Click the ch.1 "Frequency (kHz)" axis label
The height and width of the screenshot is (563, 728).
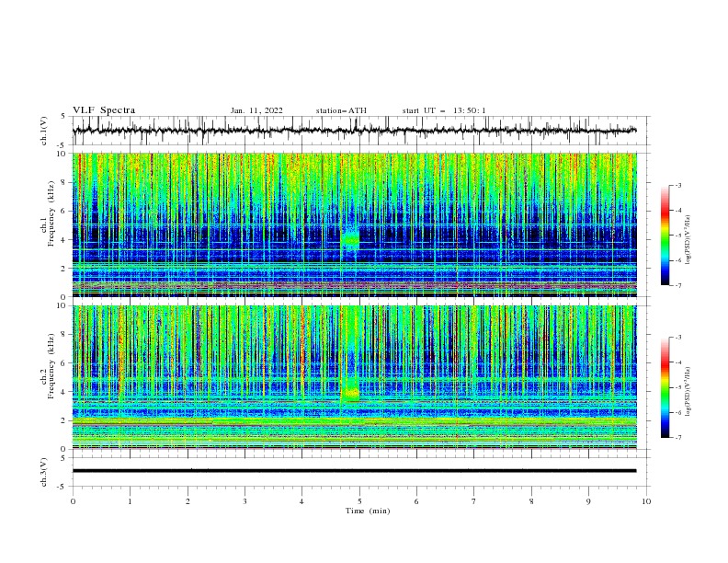click(x=51, y=212)
